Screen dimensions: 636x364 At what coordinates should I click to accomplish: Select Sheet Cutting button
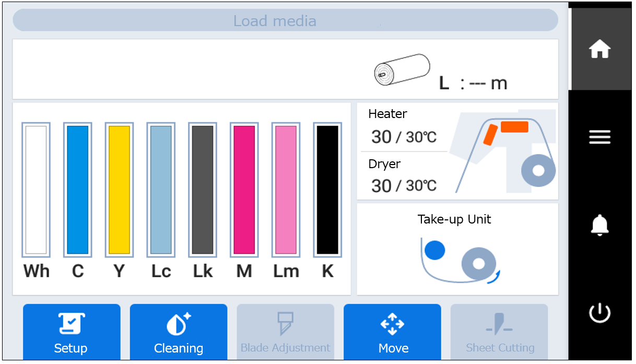coord(499,333)
